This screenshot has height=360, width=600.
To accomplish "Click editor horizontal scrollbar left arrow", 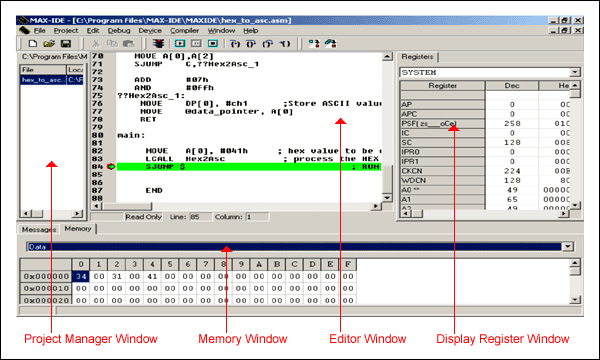I will [96, 206].
